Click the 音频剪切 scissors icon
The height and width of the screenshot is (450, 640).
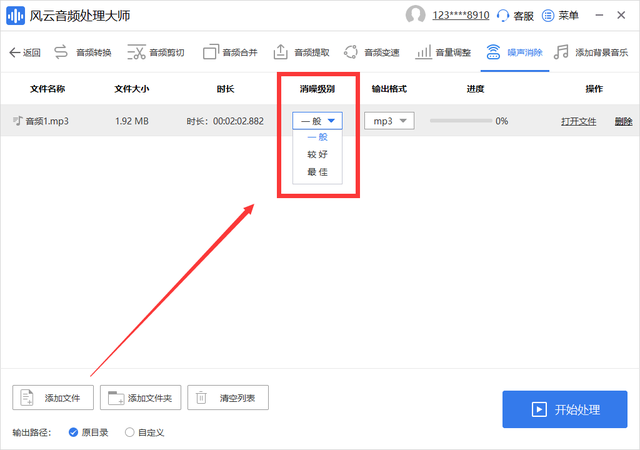136,52
